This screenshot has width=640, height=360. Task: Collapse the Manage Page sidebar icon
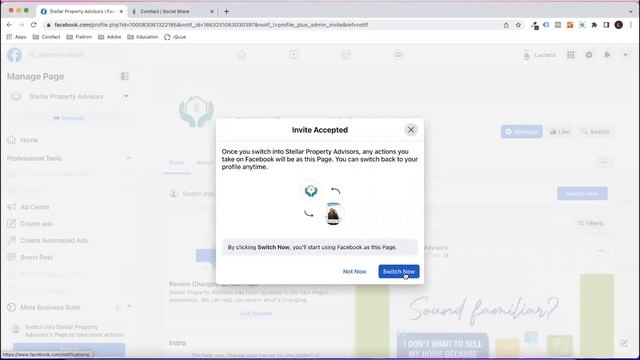coord(124,76)
